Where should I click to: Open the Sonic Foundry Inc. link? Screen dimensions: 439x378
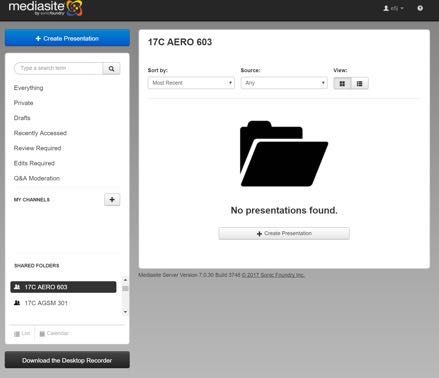click(273, 275)
